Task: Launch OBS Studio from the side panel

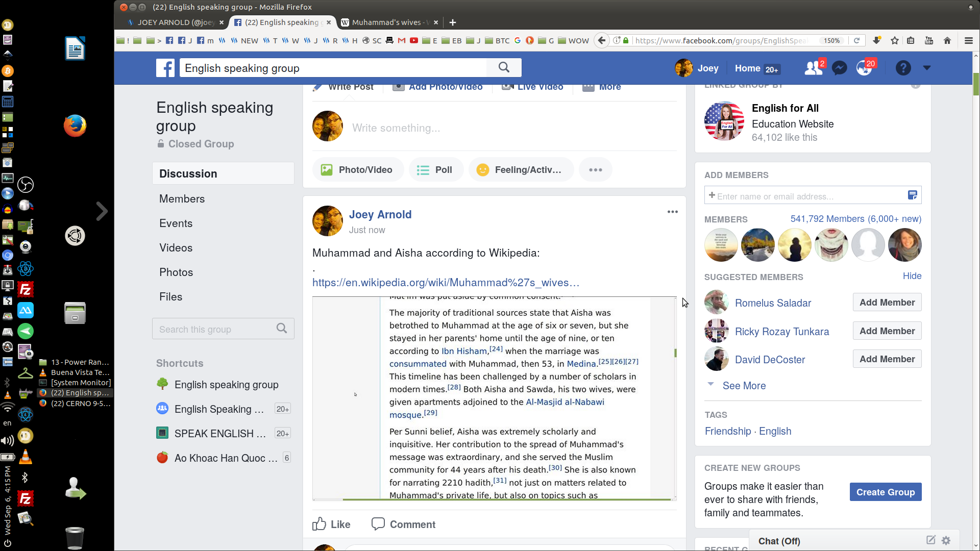Action: click(x=26, y=185)
